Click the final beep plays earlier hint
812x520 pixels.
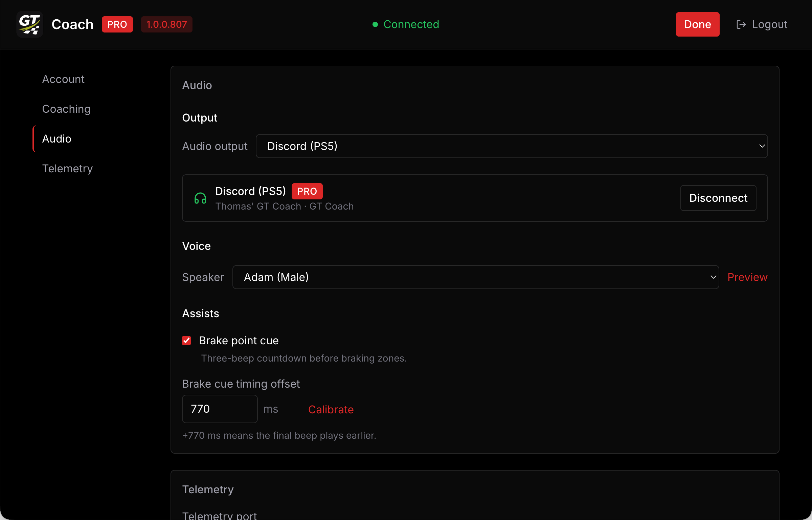pyautogui.click(x=279, y=435)
